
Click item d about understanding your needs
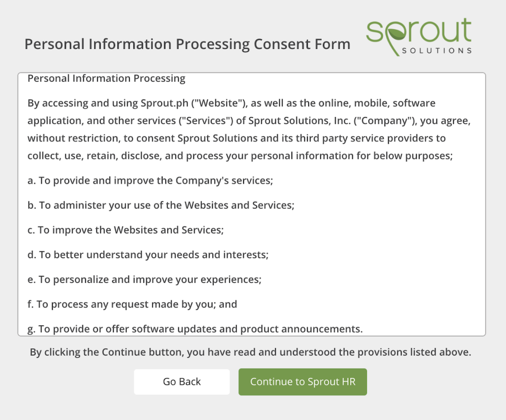coord(148,255)
